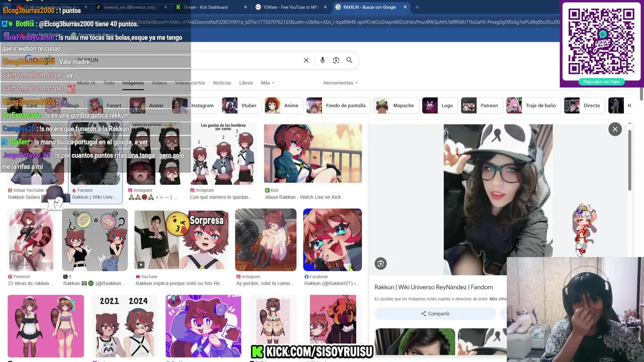Click the magnifier search button
Image resolution: width=644 pixels, height=362 pixels.
pyautogui.click(x=349, y=60)
